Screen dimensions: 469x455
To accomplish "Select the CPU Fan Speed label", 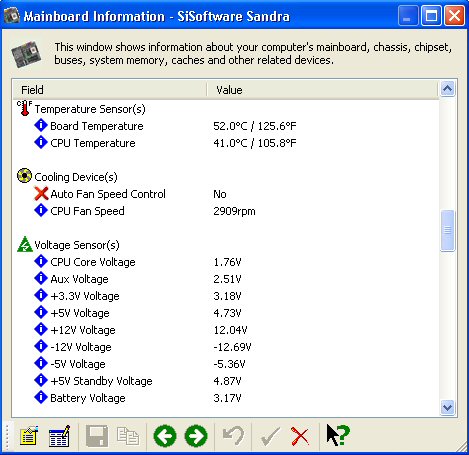I will pyautogui.click(x=87, y=211).
